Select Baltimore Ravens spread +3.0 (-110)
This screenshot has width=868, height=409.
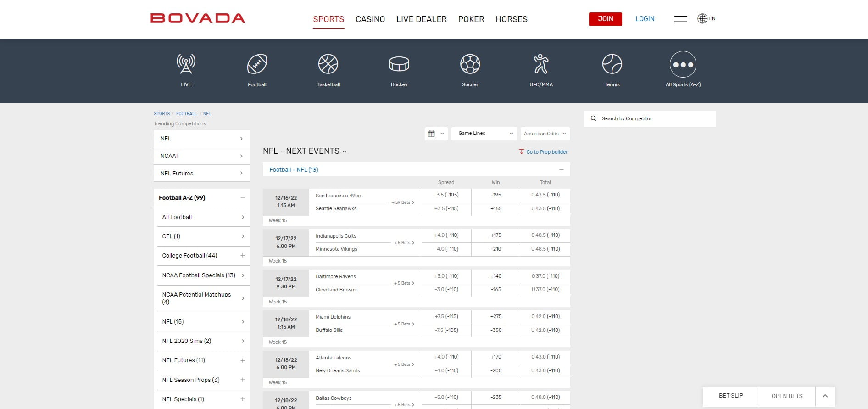(446, 276)
